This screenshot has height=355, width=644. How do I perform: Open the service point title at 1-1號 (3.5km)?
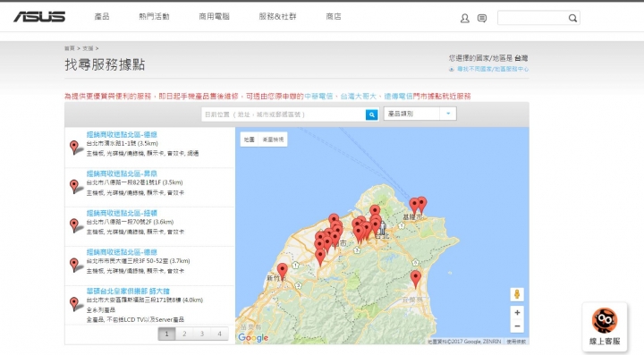122,135
